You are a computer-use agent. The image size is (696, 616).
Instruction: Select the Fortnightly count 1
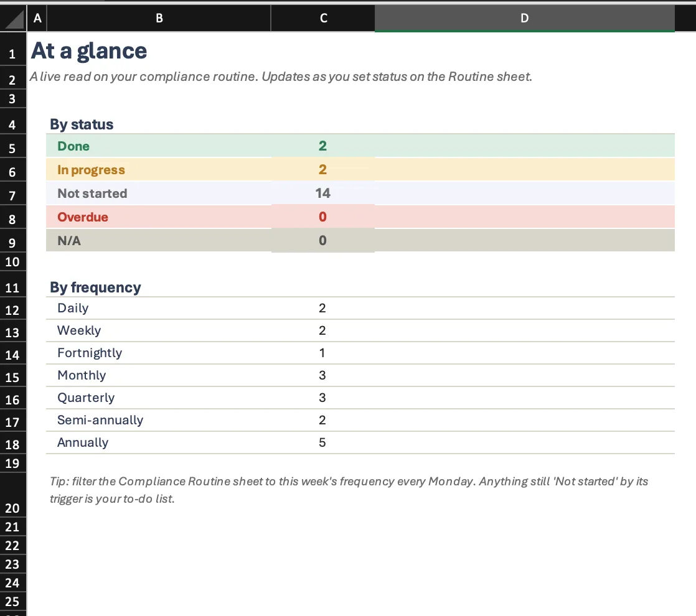[322, 353]
